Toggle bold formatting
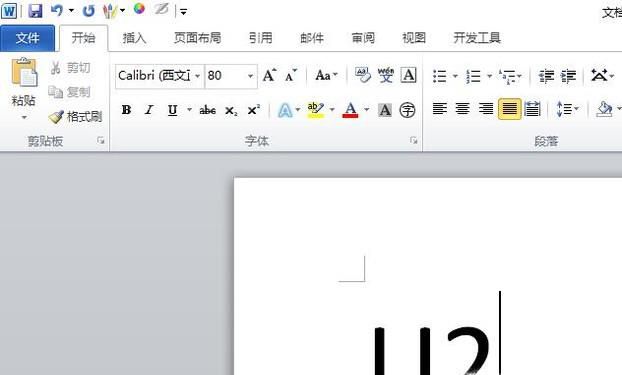 click(126, 110)
